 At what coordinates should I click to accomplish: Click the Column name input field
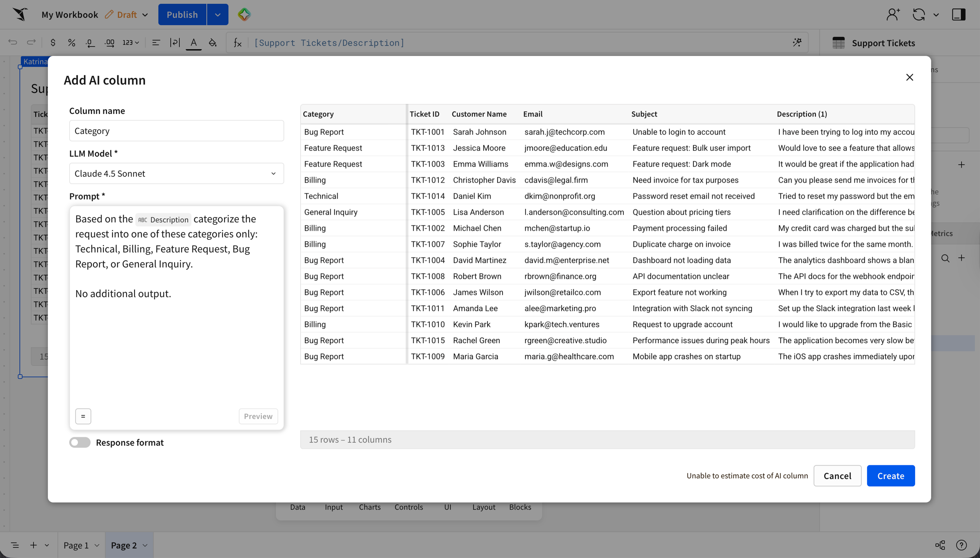click(x=176, y=131)
